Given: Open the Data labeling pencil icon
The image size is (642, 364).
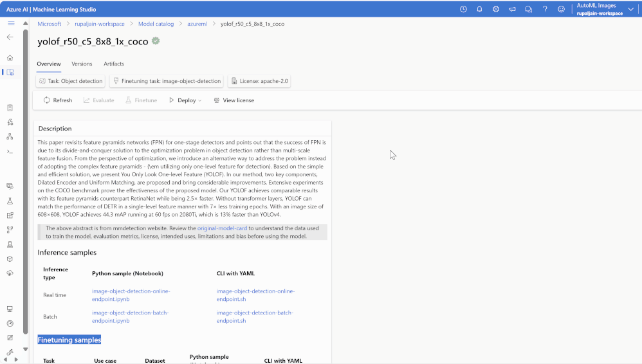Looking at the screenshot, I should (x=10, y=338).
